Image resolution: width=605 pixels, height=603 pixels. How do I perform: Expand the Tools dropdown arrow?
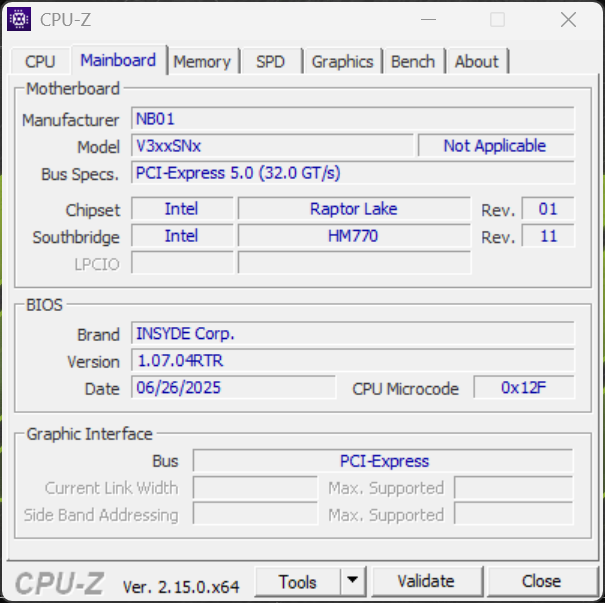point(353,581)
